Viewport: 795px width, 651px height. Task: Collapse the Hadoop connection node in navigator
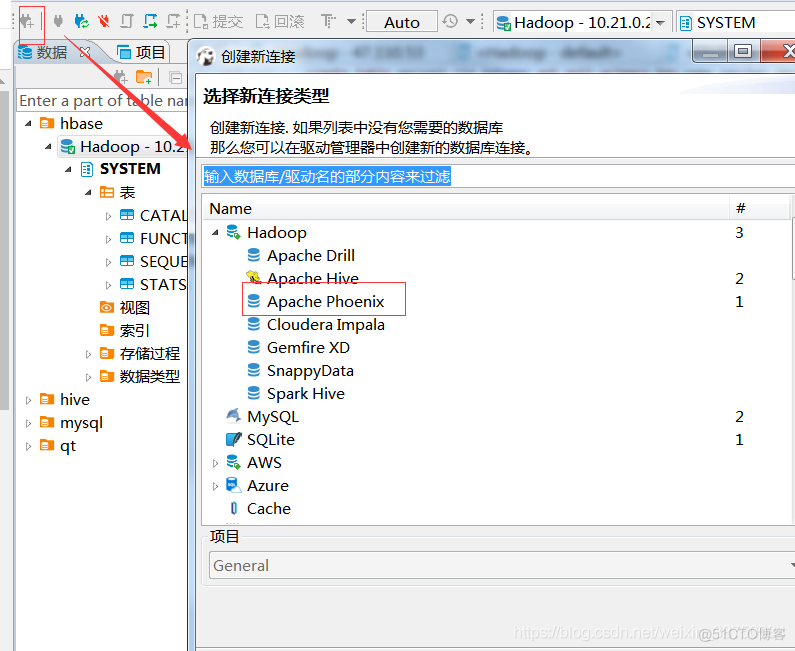click(x=48, y=147)
